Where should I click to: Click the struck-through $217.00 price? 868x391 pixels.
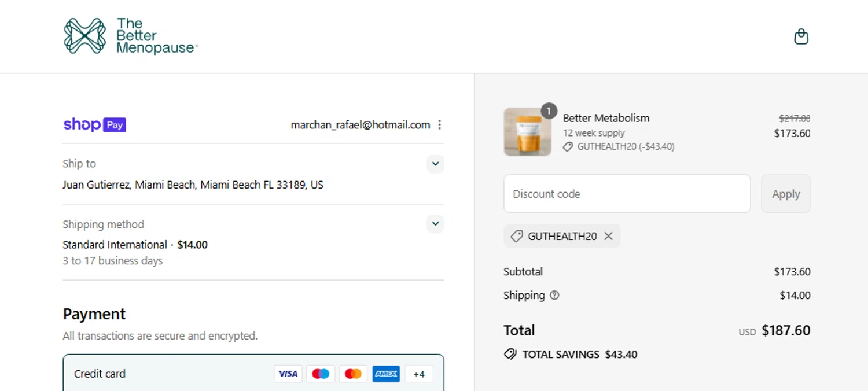point(795,118)
